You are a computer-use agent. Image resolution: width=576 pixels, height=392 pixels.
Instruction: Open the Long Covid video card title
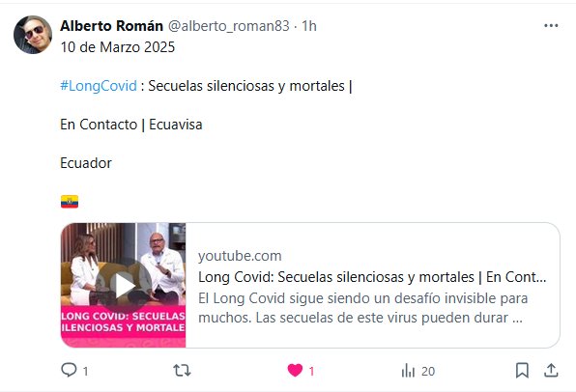click(x=372, y=277)
